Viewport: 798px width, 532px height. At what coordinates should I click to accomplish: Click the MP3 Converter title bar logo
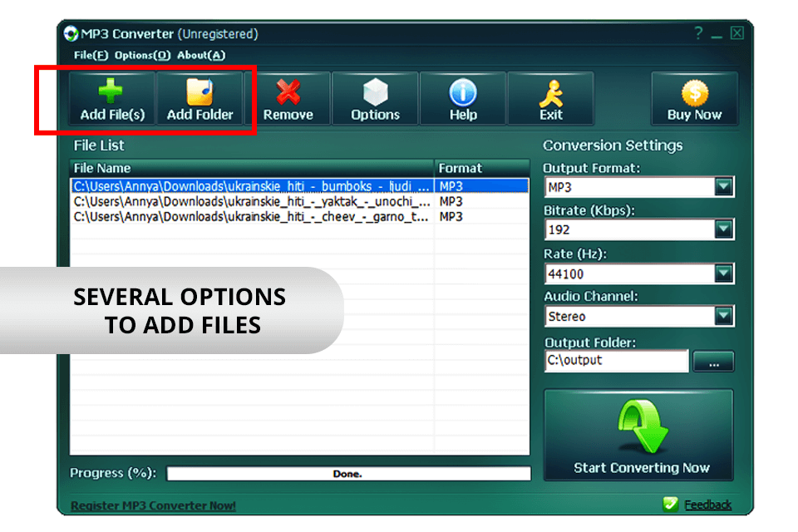click(71, 34)
